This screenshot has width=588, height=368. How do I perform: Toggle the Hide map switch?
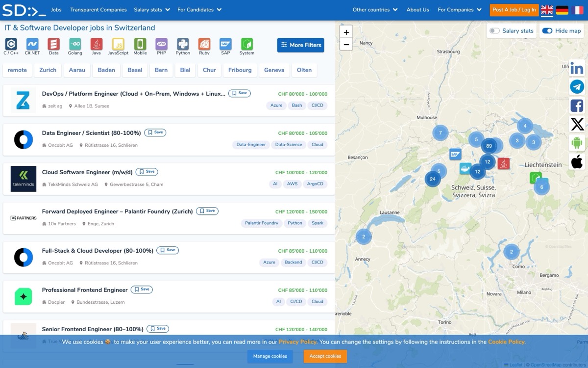coord(547,31)
